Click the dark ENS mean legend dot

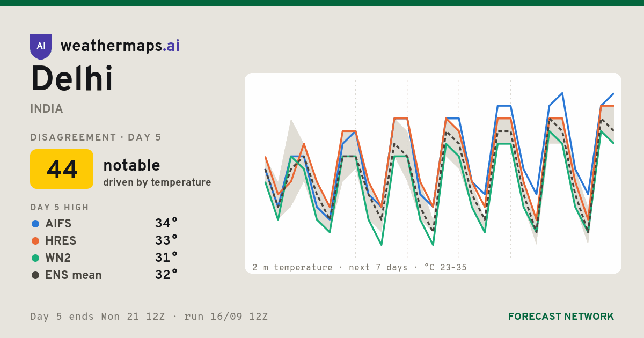click(x=35, y=275)
